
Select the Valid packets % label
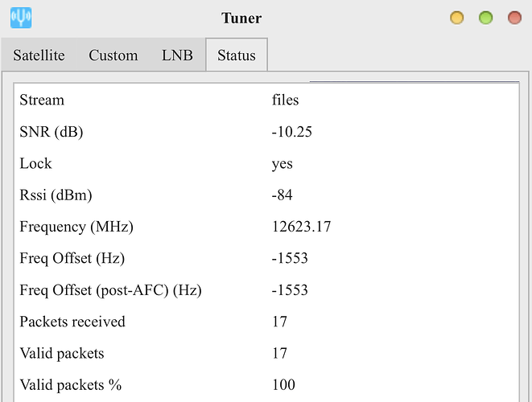coord(70,384)
